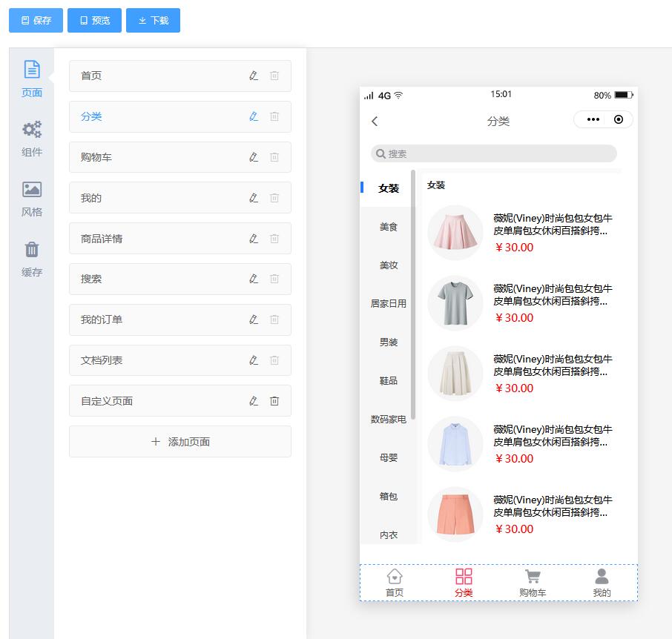Delete the 首页 page via trash icon
The image size is (672, 639).
(x=274, y=76)
